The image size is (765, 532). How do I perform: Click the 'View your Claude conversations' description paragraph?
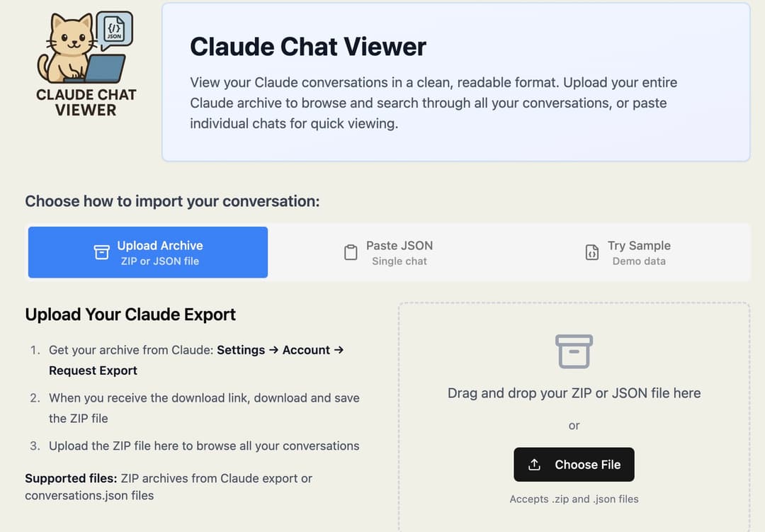click(x=433, y=103)
